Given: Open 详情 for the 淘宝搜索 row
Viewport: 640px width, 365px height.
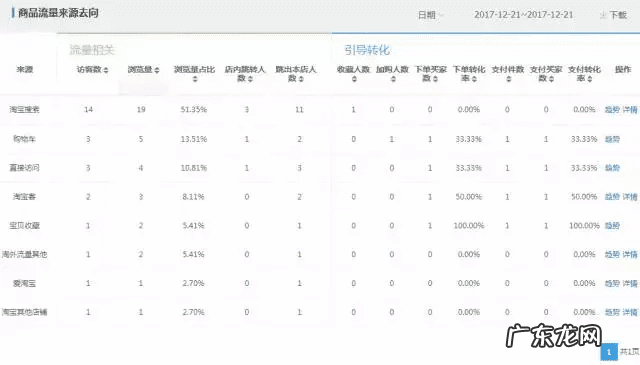Looking at the screenshot, I should point(630,109).
